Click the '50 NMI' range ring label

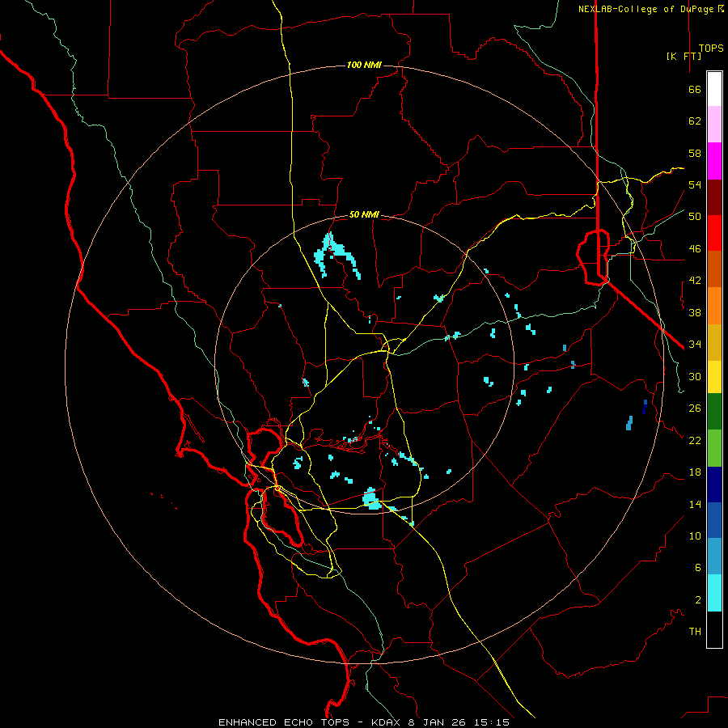364,214
